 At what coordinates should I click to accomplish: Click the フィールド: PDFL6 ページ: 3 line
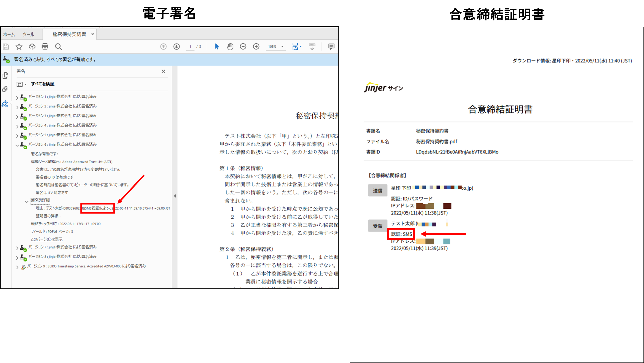tap(52, 232)
